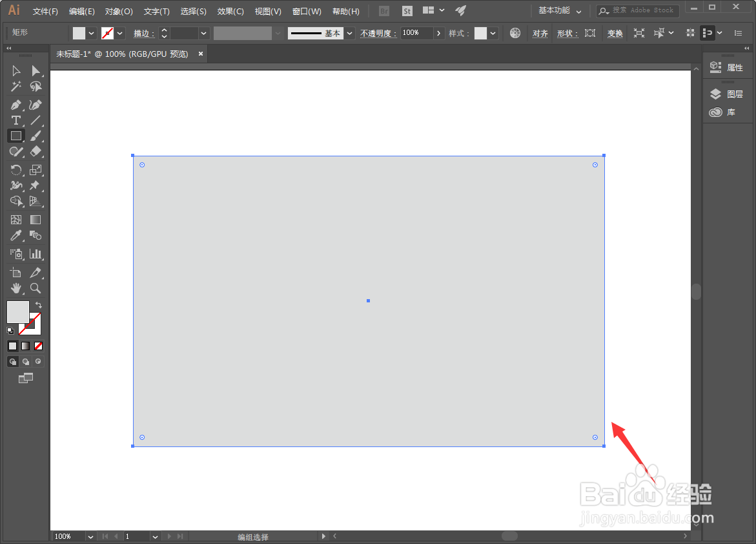Open the 基本功能 workspace dropdown

click(560, 10)
